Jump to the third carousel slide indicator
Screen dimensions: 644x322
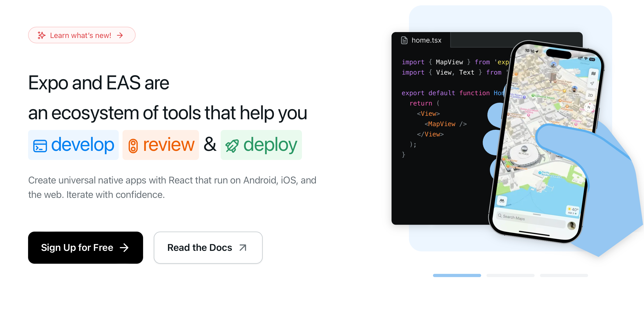564,275
